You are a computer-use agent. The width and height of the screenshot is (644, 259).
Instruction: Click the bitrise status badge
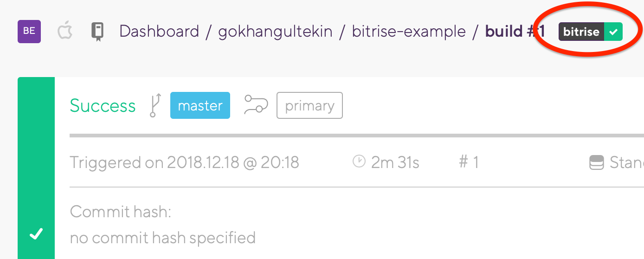pyautogui.click(x=582, y=32)
